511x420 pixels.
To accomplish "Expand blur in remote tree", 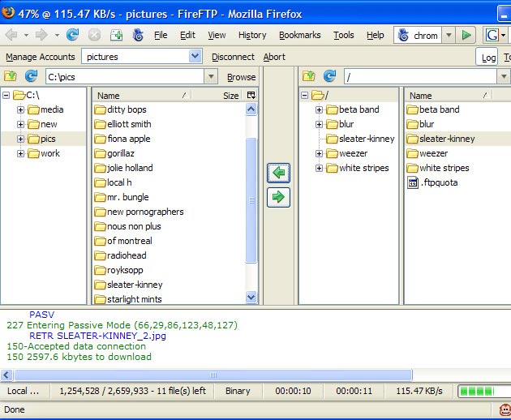I will (x=319, y=125).
